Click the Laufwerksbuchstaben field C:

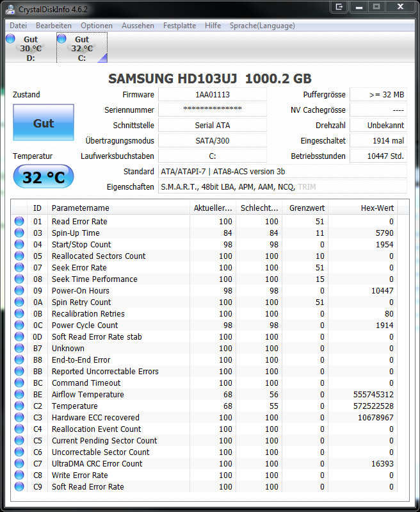(213, 156)
